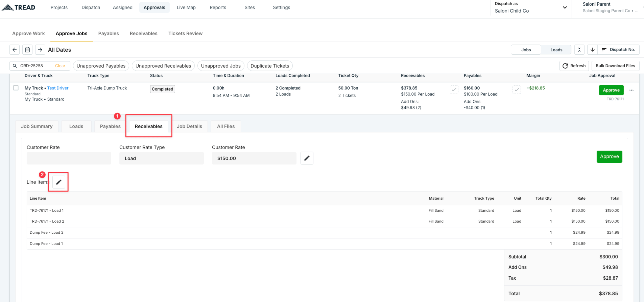Image resolution: width=644 pixels, height=302 pixels.
Task: Open the job's Payables tab
Action: pos(110,126)
